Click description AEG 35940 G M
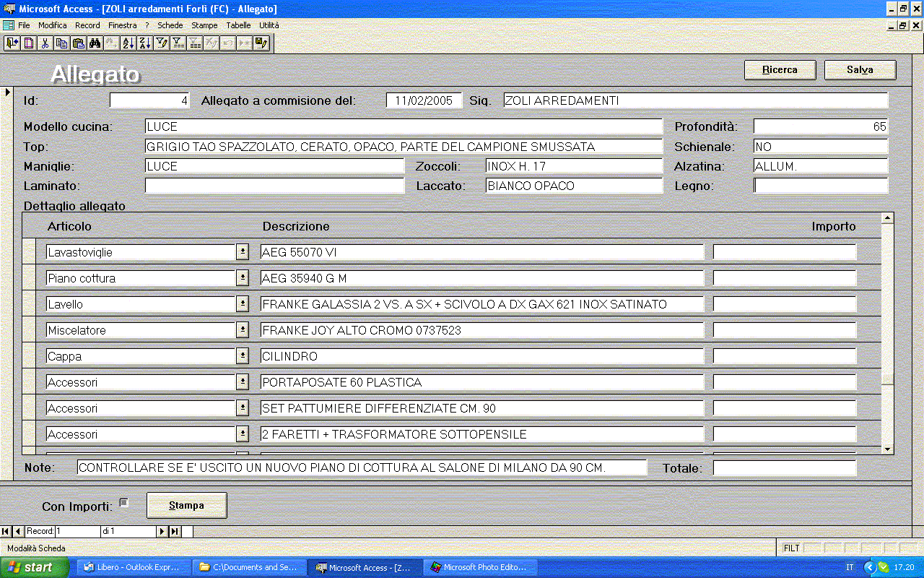 482,278
